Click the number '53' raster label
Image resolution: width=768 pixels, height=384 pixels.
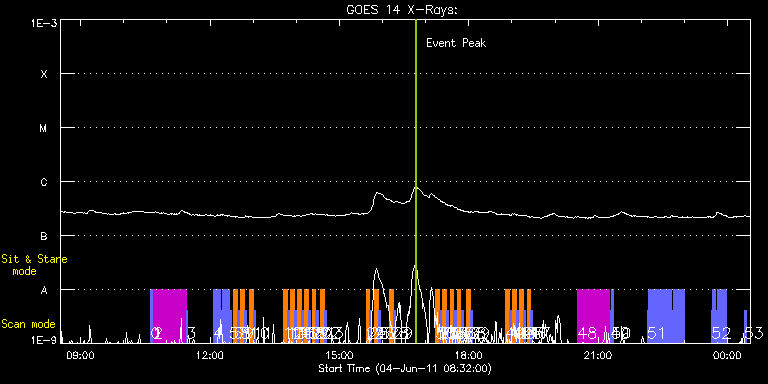754,334
